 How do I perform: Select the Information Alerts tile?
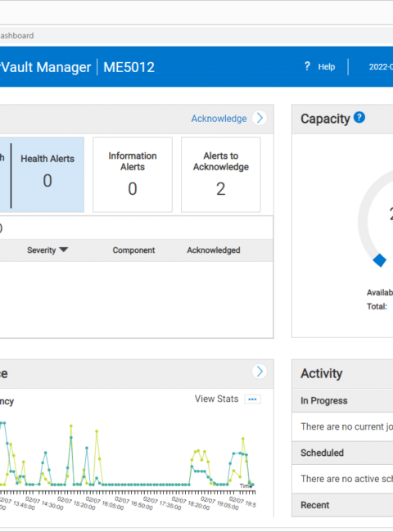click(133, 174)
